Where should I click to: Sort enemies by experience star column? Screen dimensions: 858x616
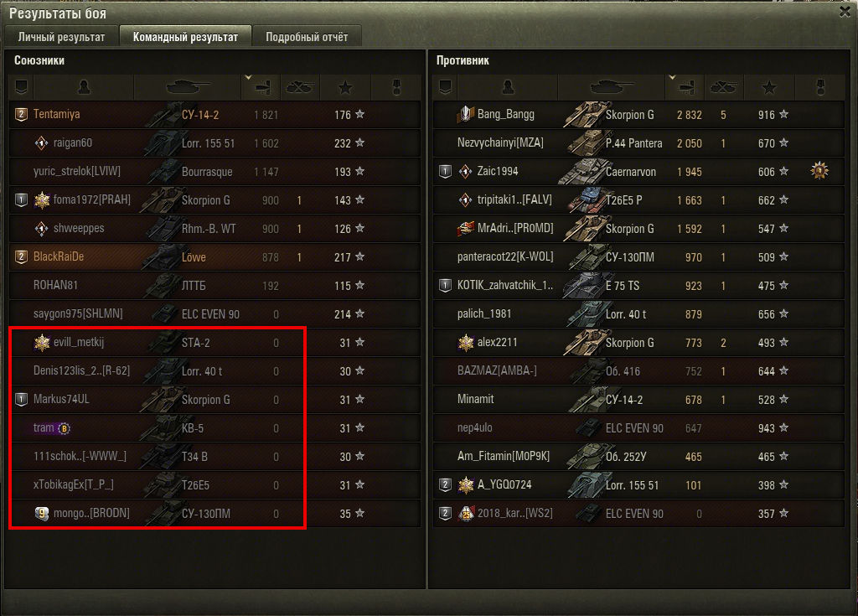769,87
